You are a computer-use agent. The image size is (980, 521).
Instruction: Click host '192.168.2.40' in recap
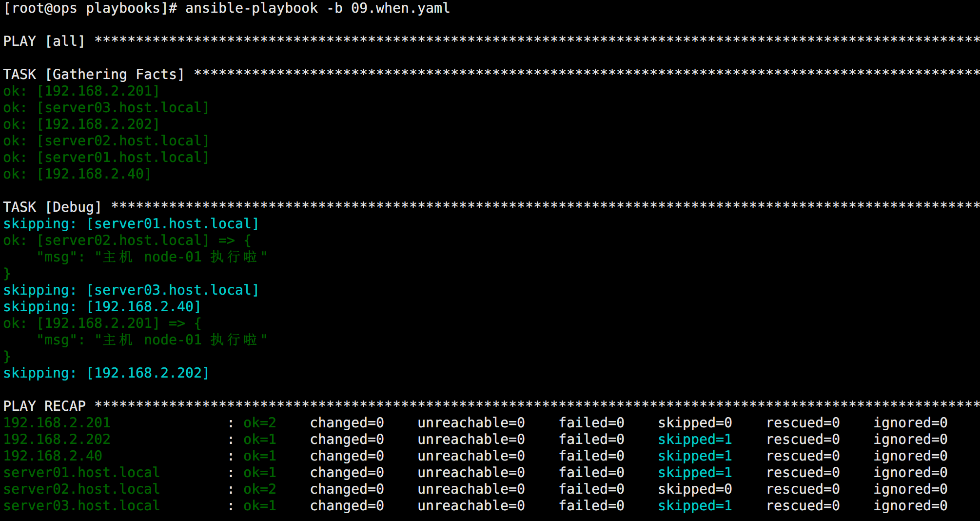click(x=53, y=456)
